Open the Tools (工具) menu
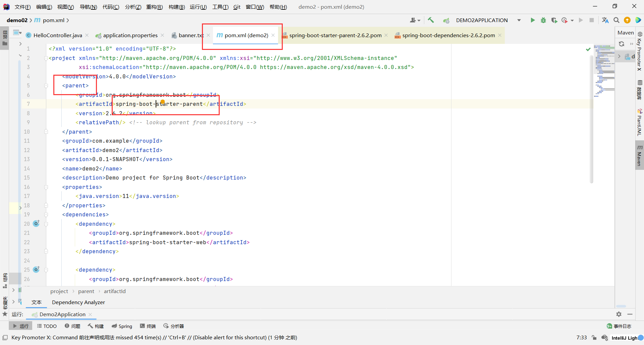The height and width of the screenshot is (345, 644). [220, 7]
